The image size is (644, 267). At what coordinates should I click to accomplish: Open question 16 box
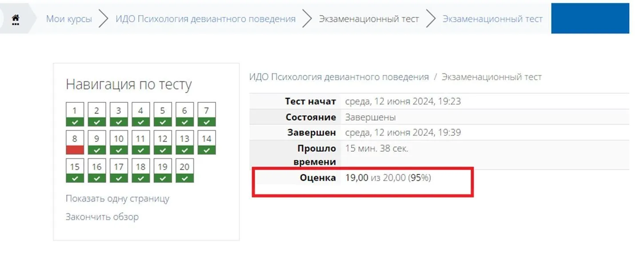click(x=96, y=170)
